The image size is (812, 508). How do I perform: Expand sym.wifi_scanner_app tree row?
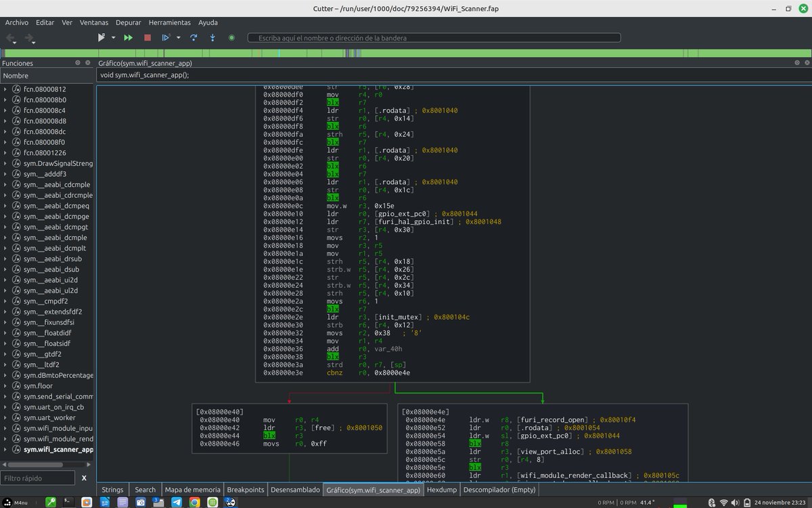coord(6,449)
